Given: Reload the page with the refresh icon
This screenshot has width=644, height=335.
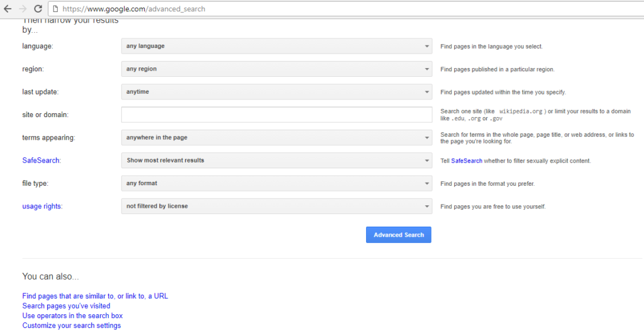Looking at the screenshot, I should pyautogui.click(x=38, y=9).
